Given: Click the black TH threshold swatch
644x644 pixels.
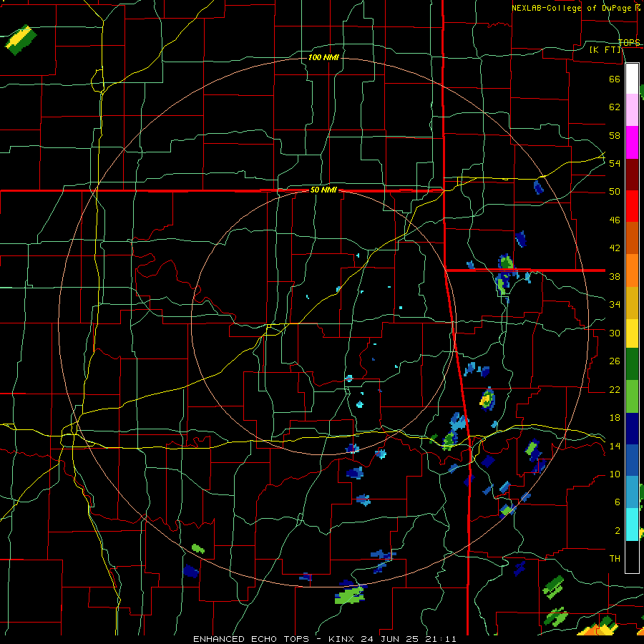Looking at the screenshot, I should [632, 557].
